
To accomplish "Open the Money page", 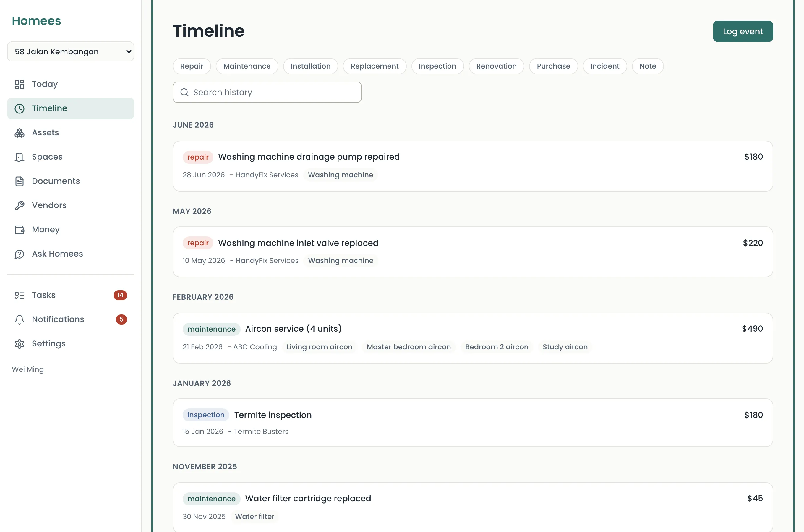I will pos(71,230).
